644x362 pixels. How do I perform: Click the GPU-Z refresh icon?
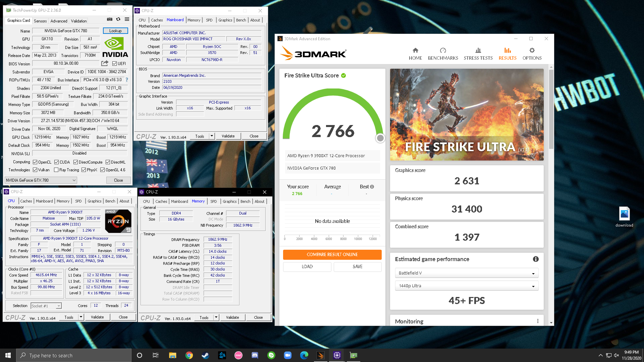tap(118, 19)
